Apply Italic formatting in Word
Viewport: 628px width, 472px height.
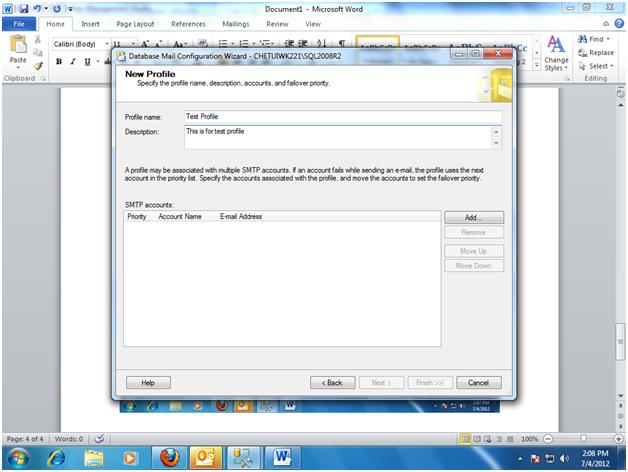point(73,62)
